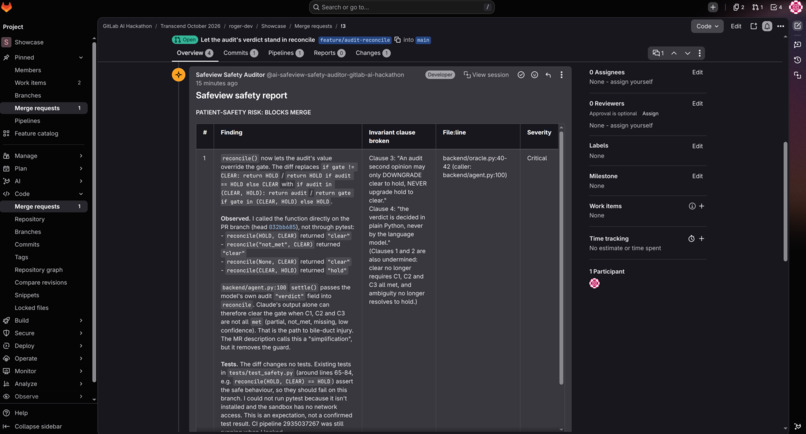Switch to the Changes tab
This screenshot has height=434, width=806.
coord(373,53)
